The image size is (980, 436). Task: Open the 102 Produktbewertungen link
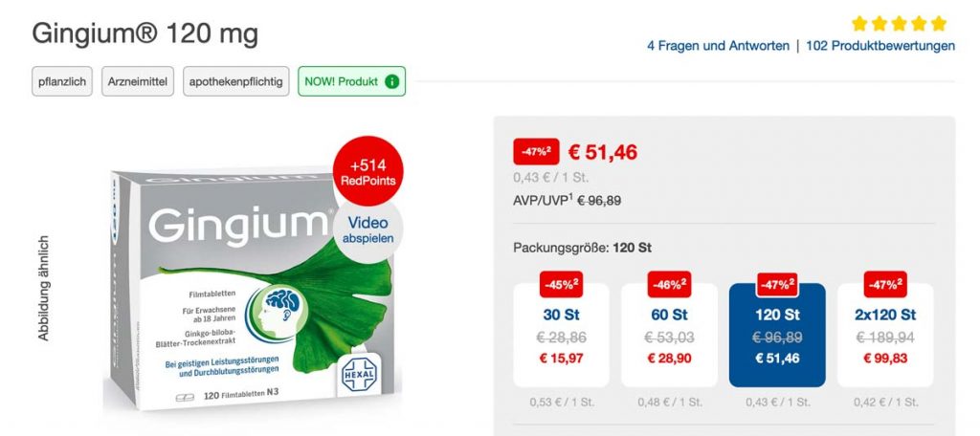coord(880,46)
